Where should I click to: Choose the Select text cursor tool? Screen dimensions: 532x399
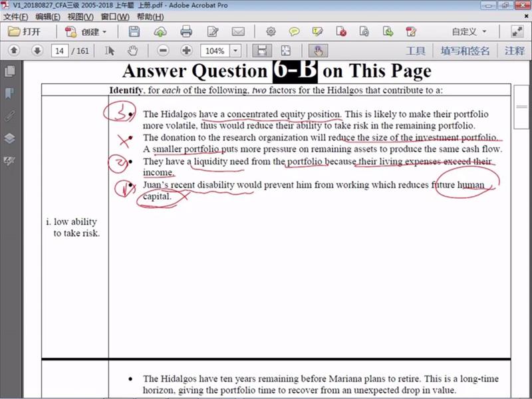pos(110,51)
